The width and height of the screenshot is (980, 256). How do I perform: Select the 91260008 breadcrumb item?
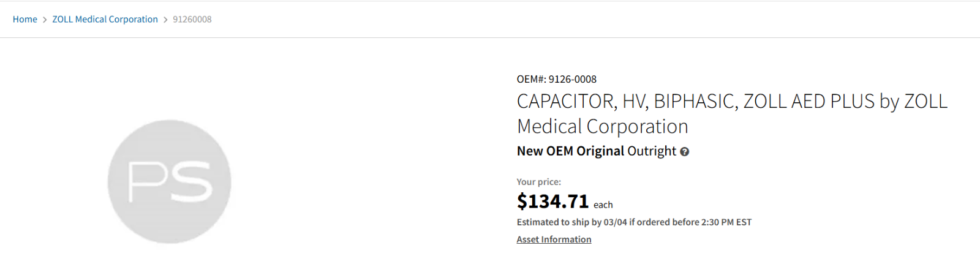(x=192, y=20)
